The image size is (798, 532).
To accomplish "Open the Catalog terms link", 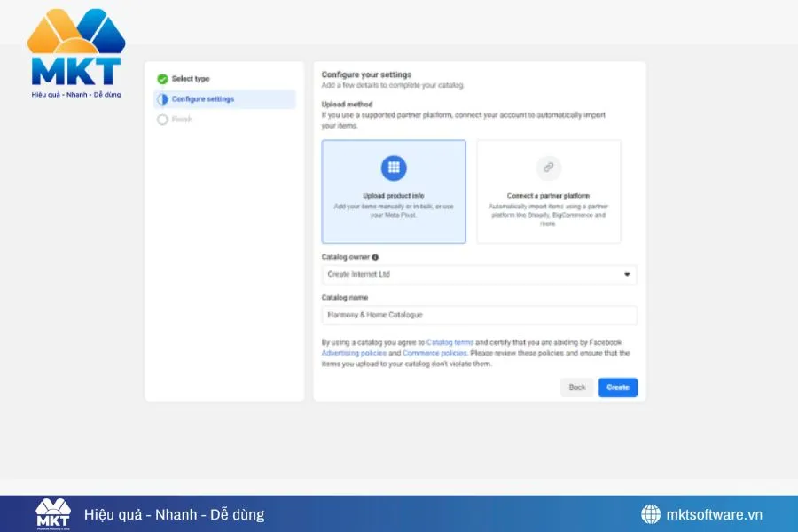I will click(x=452, y=341).
